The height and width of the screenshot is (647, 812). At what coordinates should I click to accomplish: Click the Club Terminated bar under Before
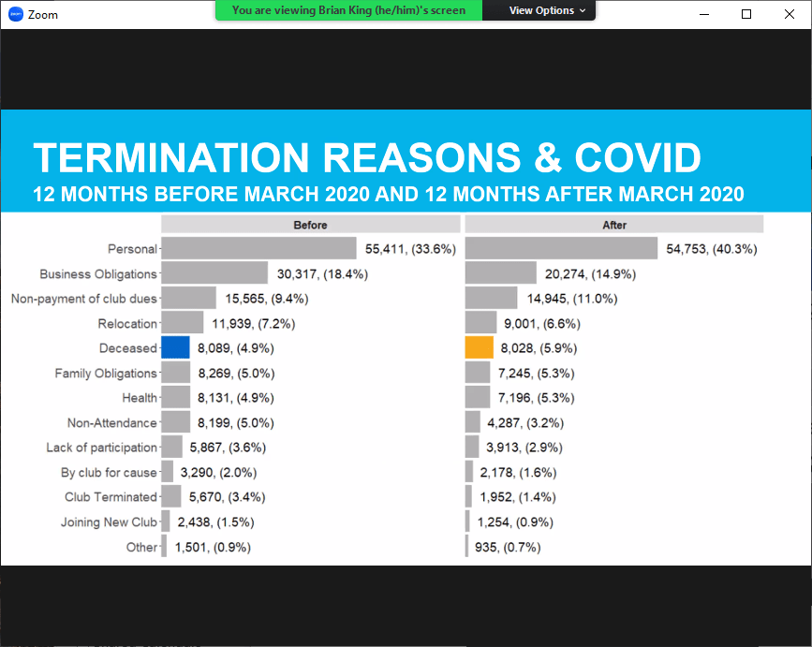pyautogui.click(x=171, y=497)
